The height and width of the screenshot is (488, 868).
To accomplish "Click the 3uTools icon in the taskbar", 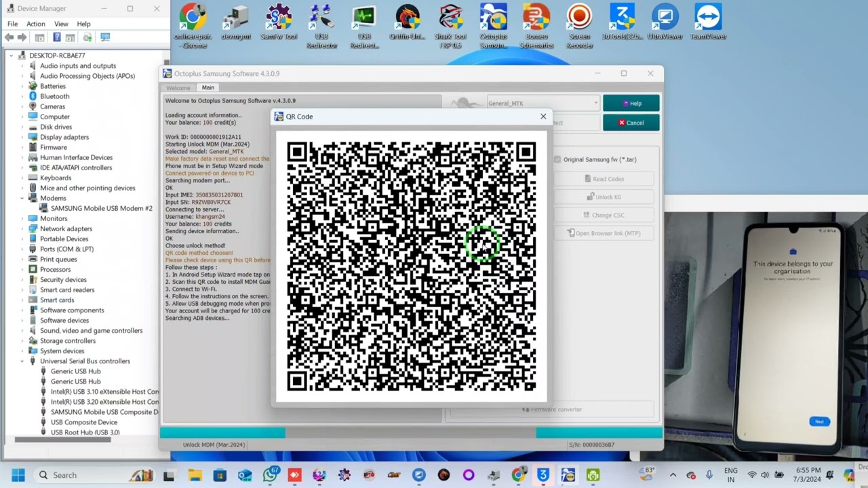I will 543,475.
